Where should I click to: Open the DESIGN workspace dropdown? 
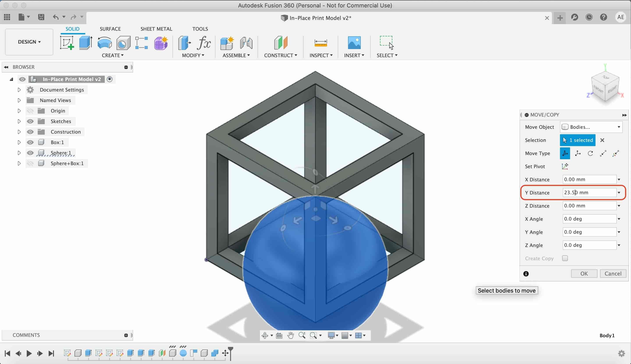[29, 42]
